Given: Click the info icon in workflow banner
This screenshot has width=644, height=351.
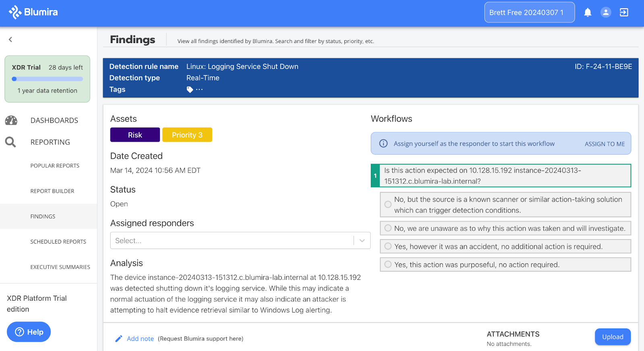Looking at the screenshot, I should point(384,143).
